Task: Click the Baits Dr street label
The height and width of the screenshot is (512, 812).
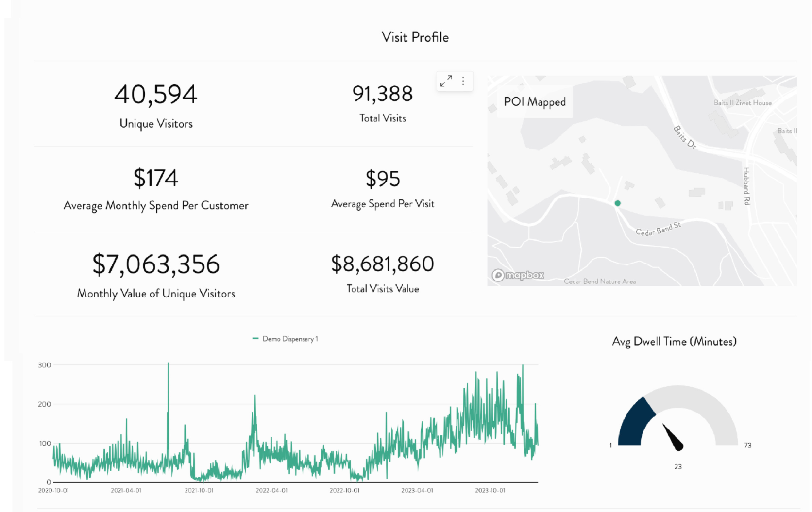Action: tap(685, 137)
